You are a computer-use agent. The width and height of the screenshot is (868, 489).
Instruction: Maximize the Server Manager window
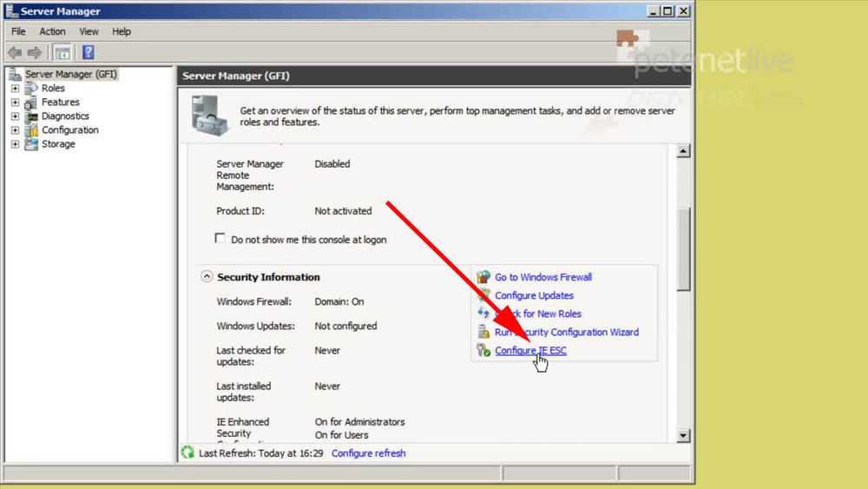point(668,10)
